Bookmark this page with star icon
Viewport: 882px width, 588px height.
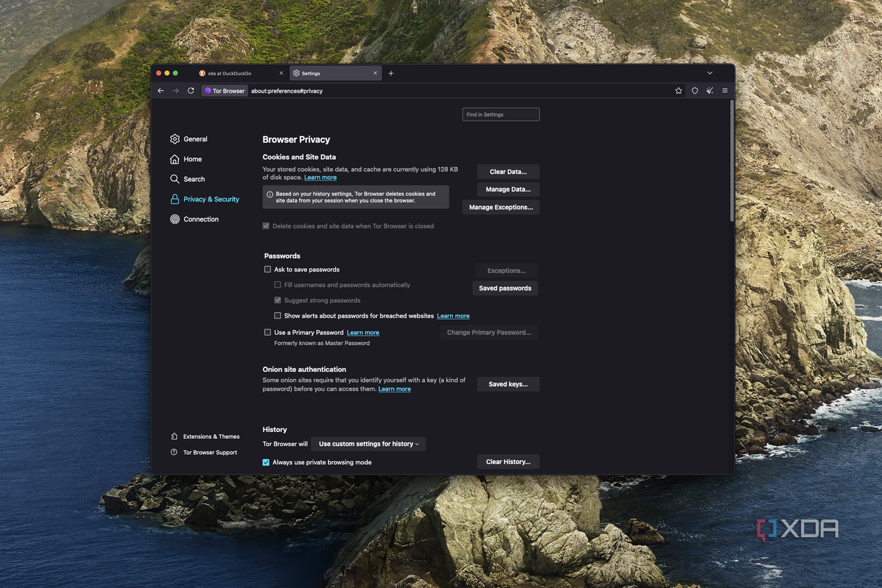click(679, 91)
